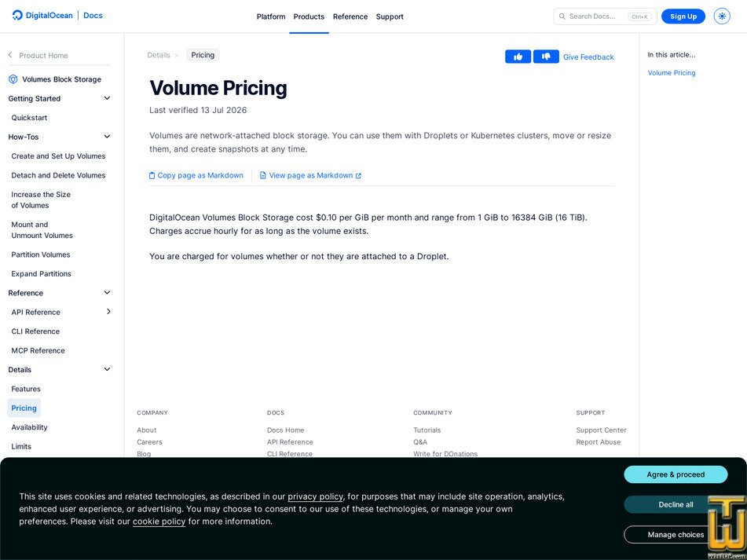747x560 pixels.
Task: Open Expand Partitions page
Action: pos(41,274)
